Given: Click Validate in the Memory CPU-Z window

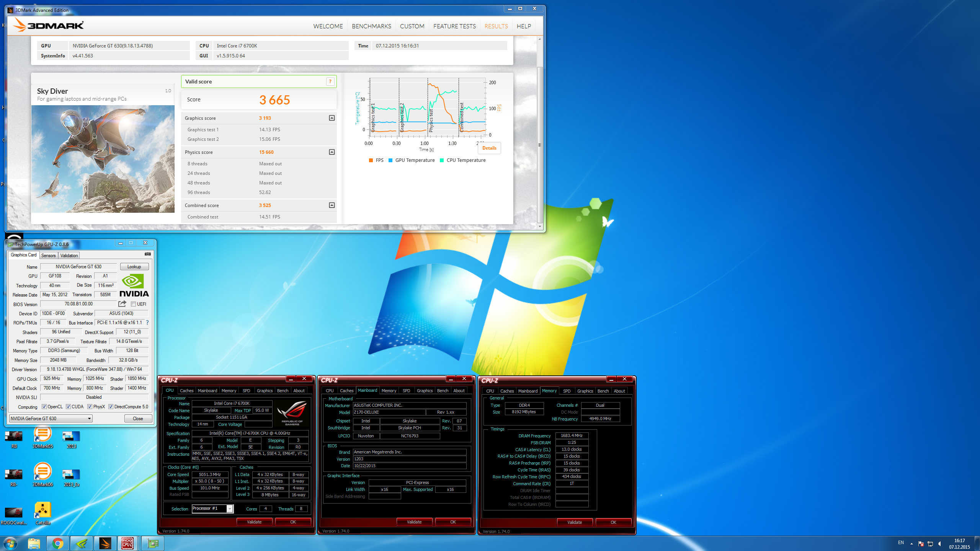Looking at the screenshot, I should [575, 522].
